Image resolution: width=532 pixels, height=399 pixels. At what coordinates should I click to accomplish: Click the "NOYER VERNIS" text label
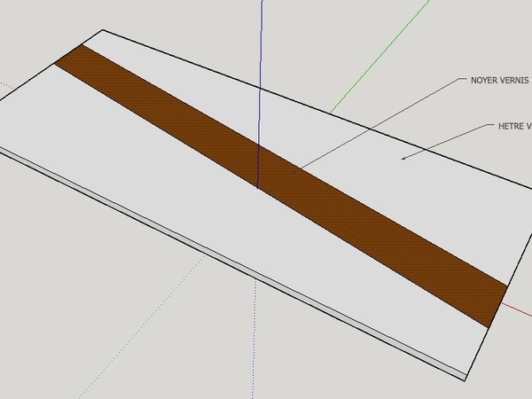coord(498,80)
